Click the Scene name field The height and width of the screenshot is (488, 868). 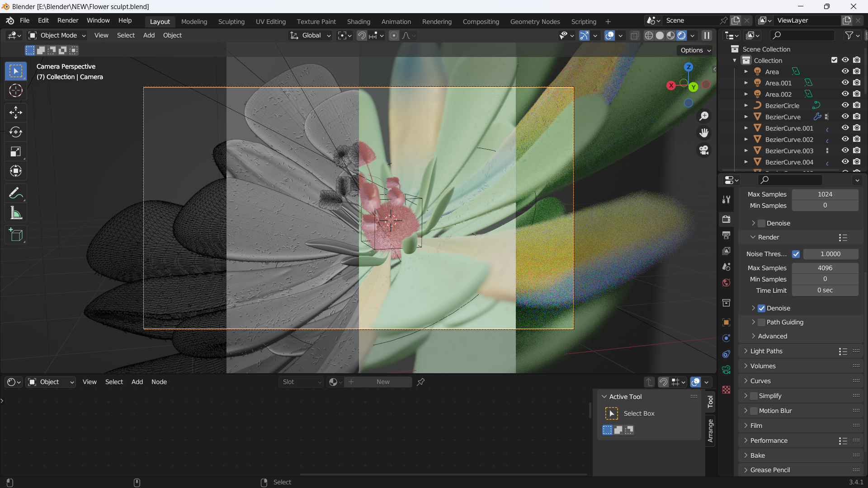coord(691,20)
